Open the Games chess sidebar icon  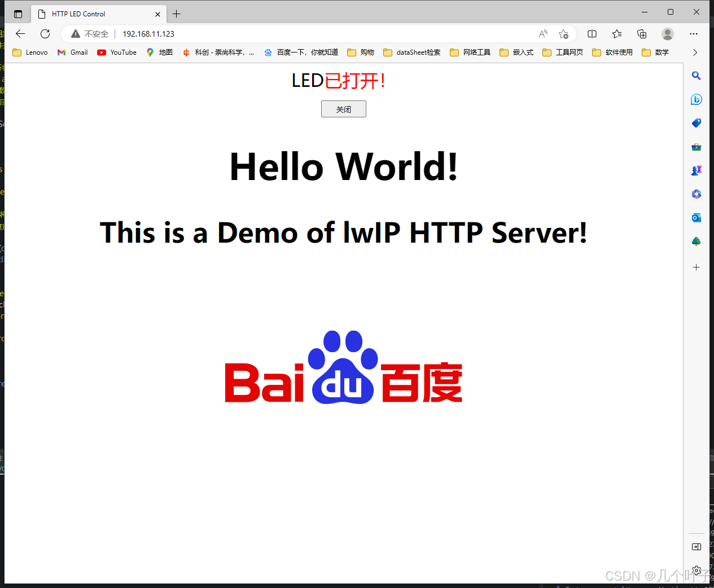coord(697,170)
